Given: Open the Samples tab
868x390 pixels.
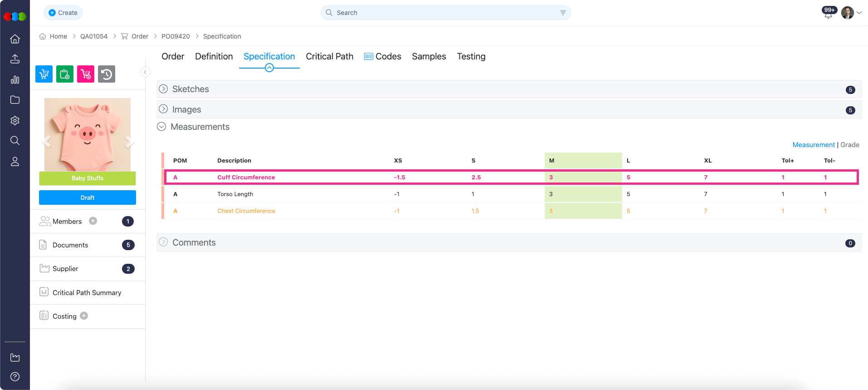Looking at the screenshot, I should tap(429, 56).
